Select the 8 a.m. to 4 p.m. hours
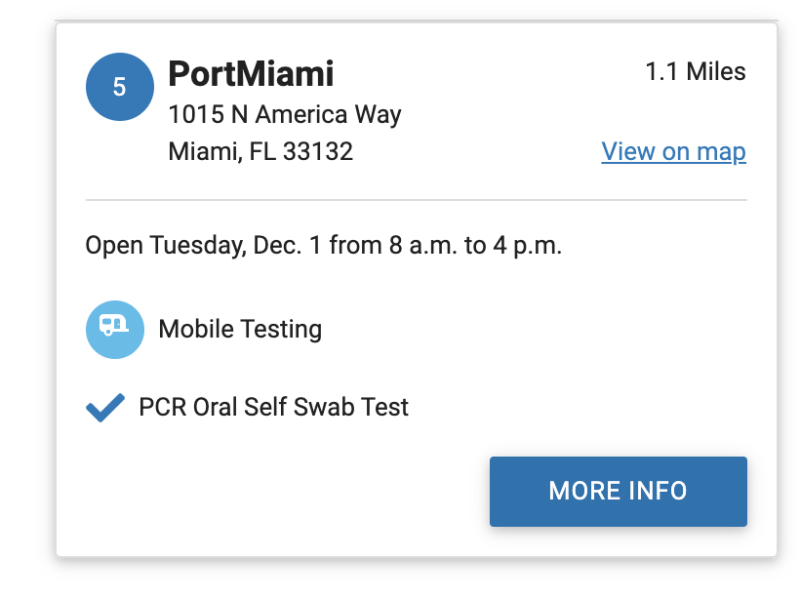Image resolution: width=800 pixels, height=599 pixels. (x=475, y=245)
